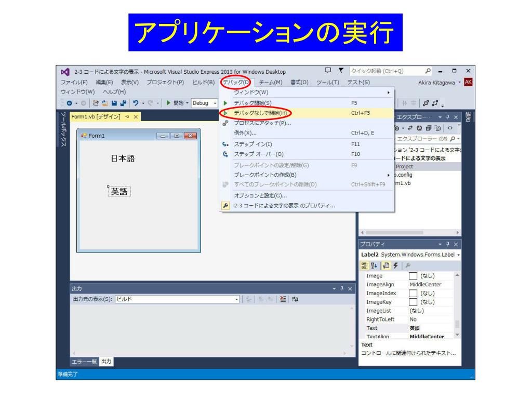Click the ImageIndex property swatch box
Viewport: 532px width, 399px height.
tap(413, 293)
